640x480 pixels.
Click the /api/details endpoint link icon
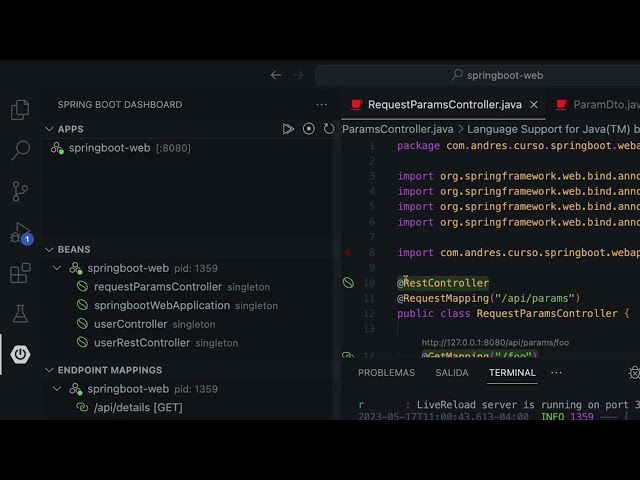click(82, 407)
